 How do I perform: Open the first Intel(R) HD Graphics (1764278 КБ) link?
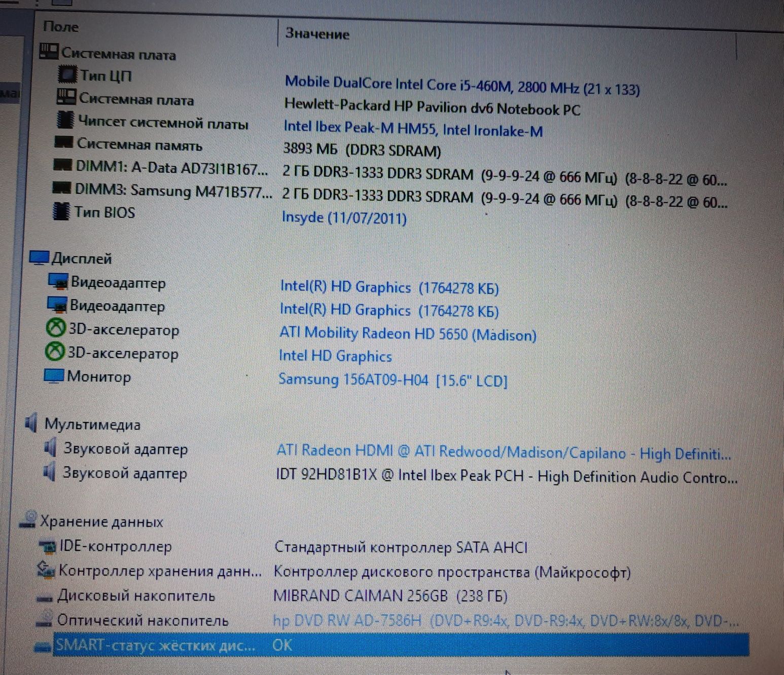click(x=389, y=287)
